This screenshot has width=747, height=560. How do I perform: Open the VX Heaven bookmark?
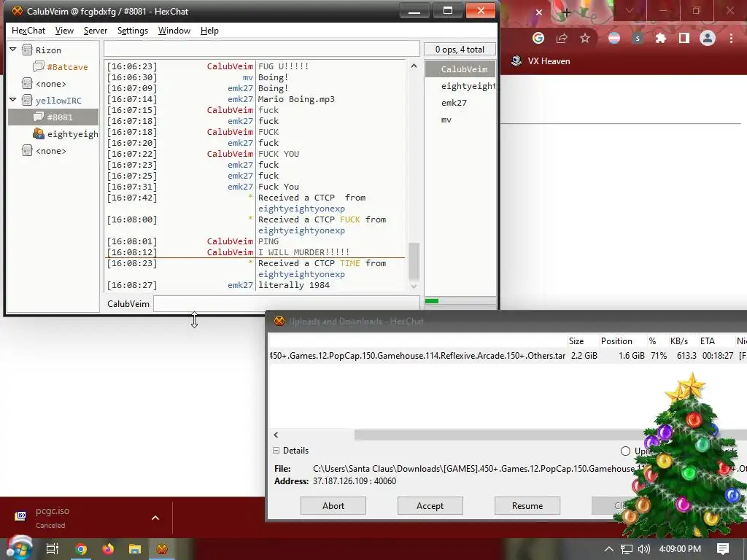coord(541,61)
